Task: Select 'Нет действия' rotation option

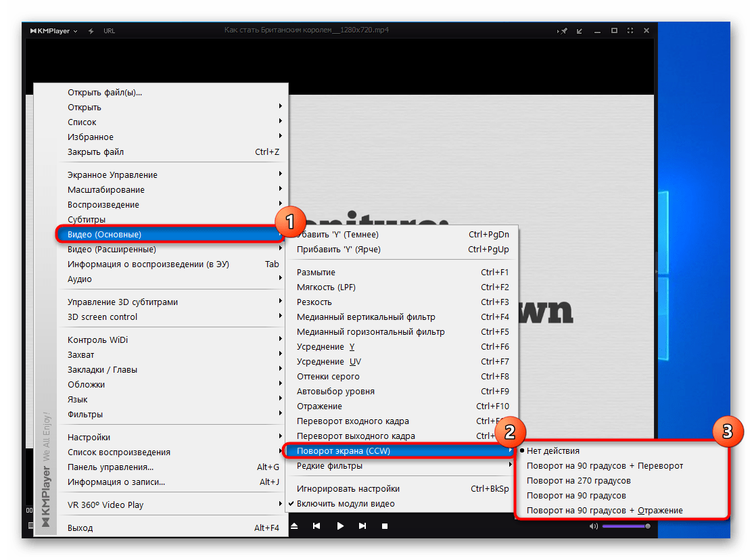Action: [x=621, y=450]
